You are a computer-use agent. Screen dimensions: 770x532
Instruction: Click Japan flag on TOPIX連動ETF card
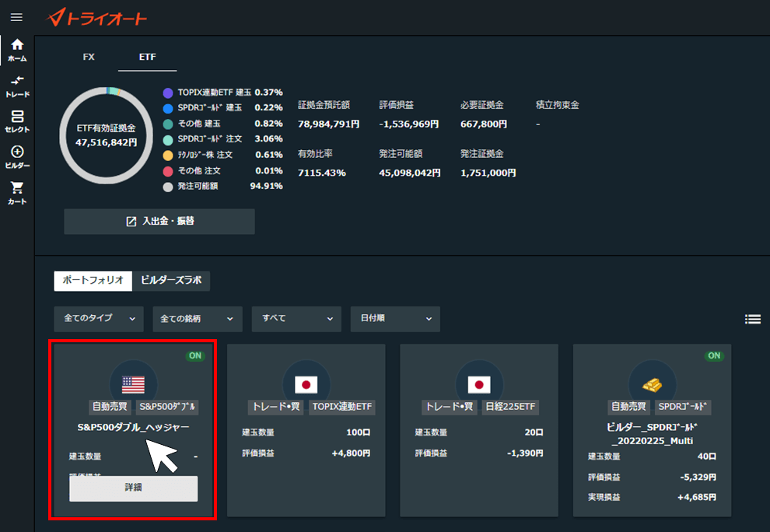306,384
